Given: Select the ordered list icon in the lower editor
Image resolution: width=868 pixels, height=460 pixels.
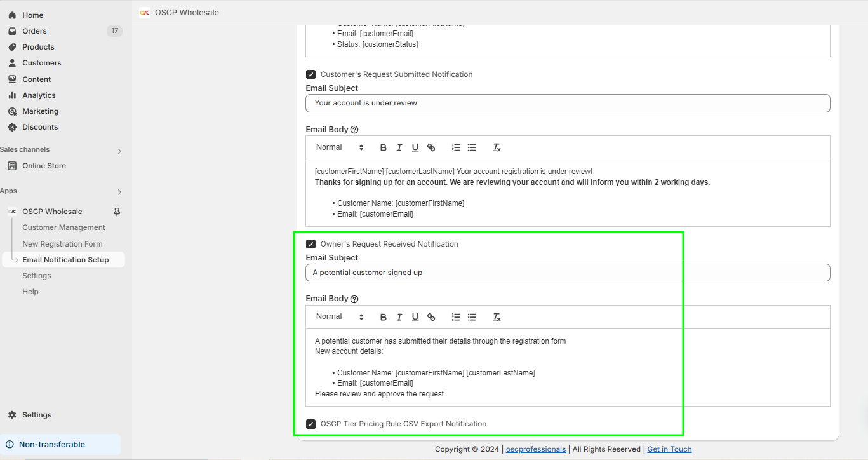Looking at the screenshot, I should click(x=455, y=316).
